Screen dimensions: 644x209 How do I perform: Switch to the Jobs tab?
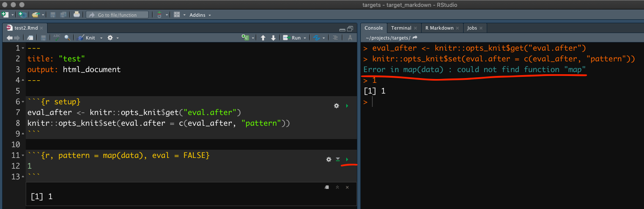[472, 28]
